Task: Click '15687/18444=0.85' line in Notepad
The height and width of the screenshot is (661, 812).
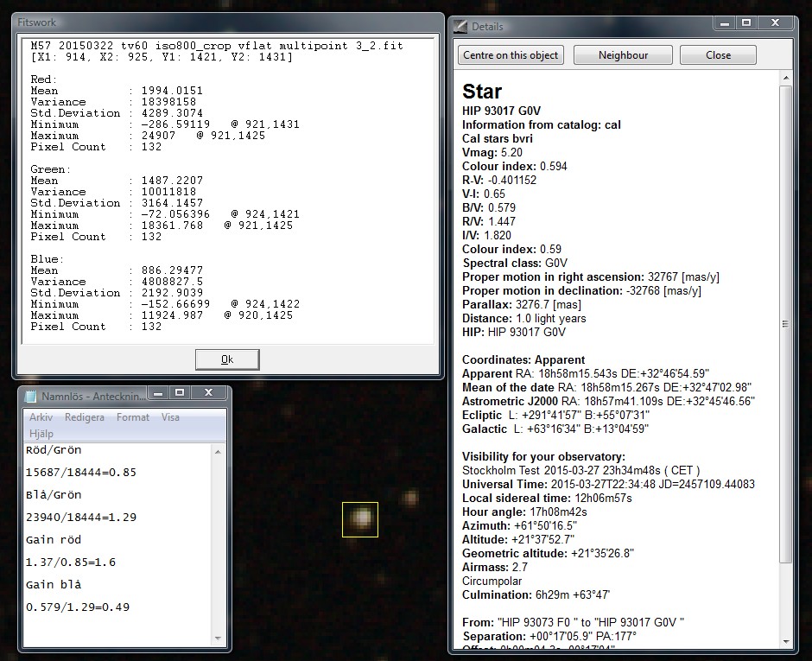Action: point(81,473)
